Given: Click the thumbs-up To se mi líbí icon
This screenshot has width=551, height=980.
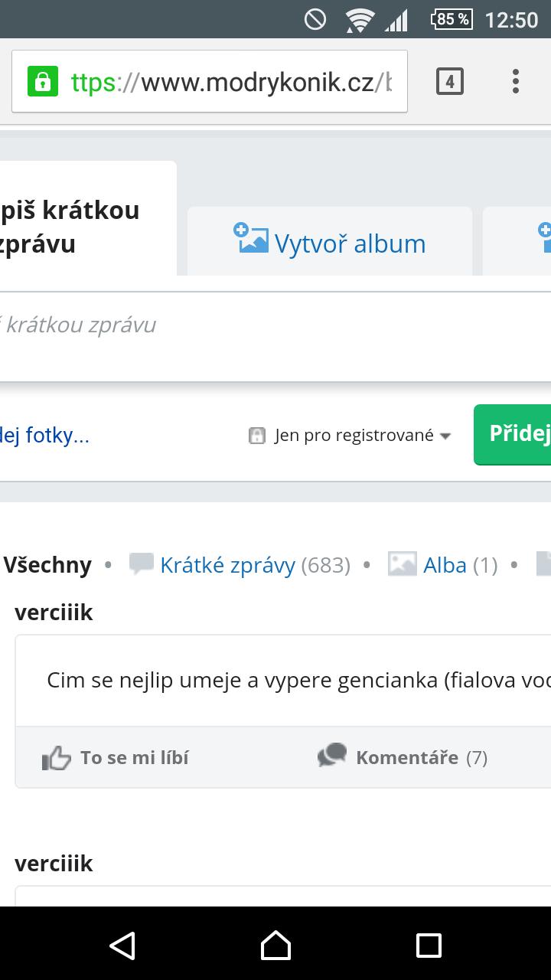Looking at the screenshot, I should pos(56,758).
